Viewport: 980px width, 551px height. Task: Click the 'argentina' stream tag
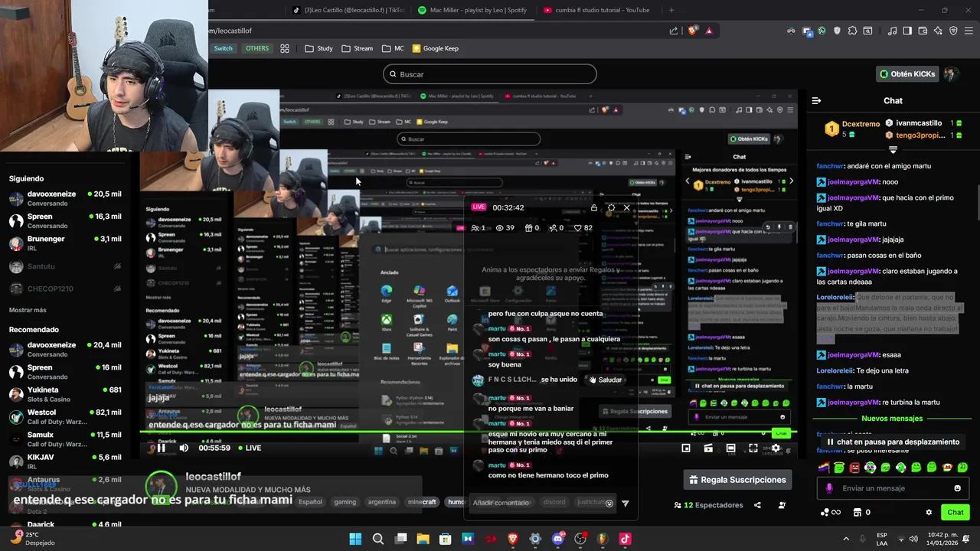click(382, 502)
